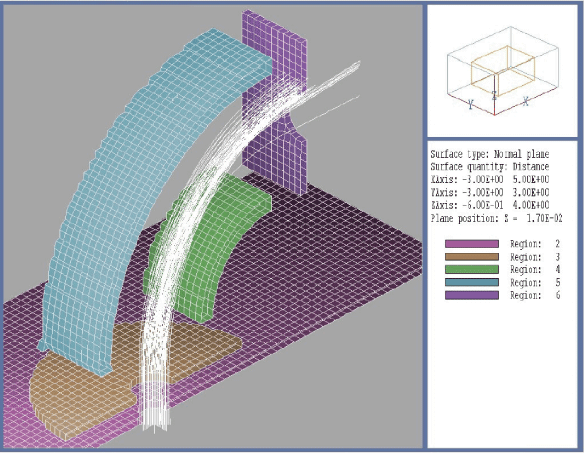Click the Y axis label on orientation box
This screenshot has width=584, height=453.
tap(471, 104)
